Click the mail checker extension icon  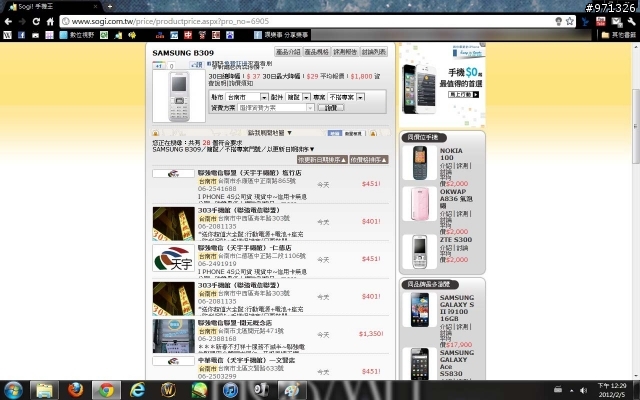pos(616,22)
